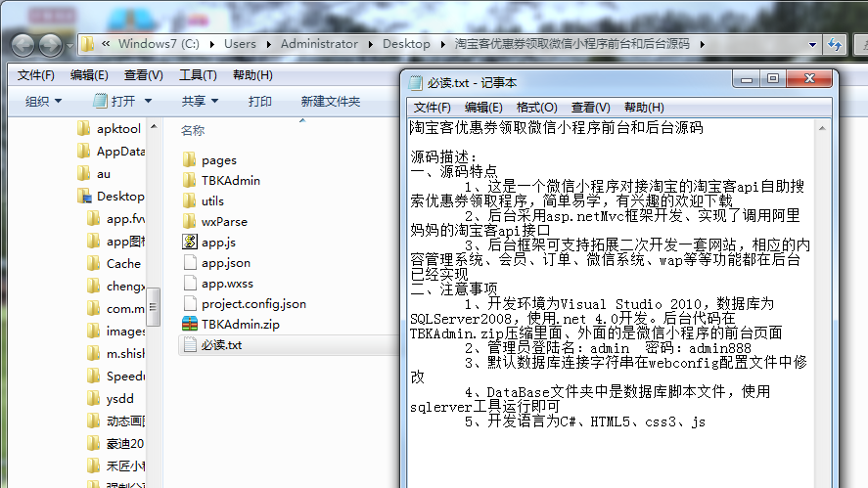Click the refresh icon beside address bar
Image resolution: width=868 pixels, height=488 pixels.
click(835, 44)
